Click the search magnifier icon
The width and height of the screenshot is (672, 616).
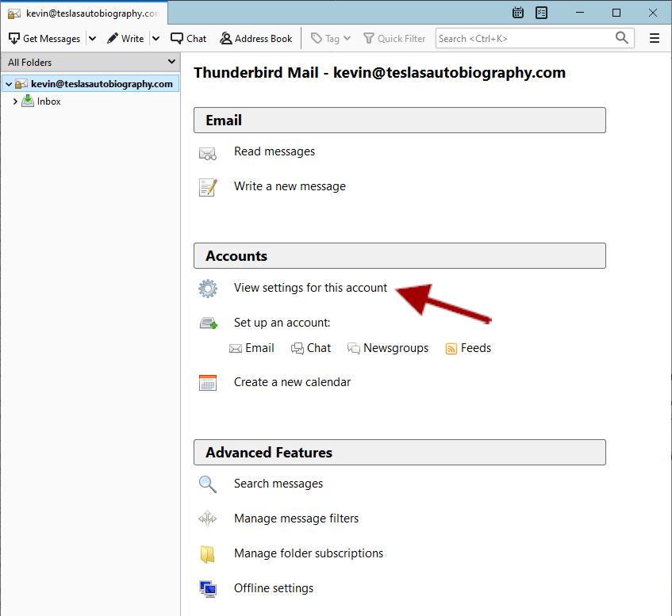622,38
